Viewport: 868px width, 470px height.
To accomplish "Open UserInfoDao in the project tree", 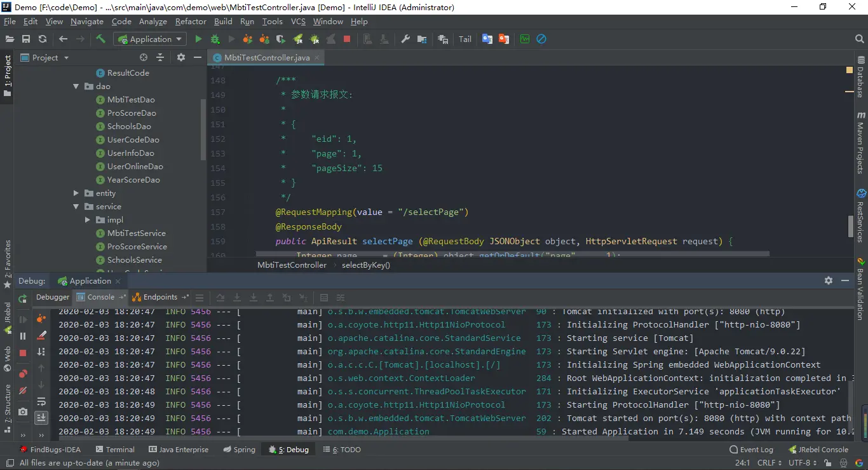I will pos(130,153).
